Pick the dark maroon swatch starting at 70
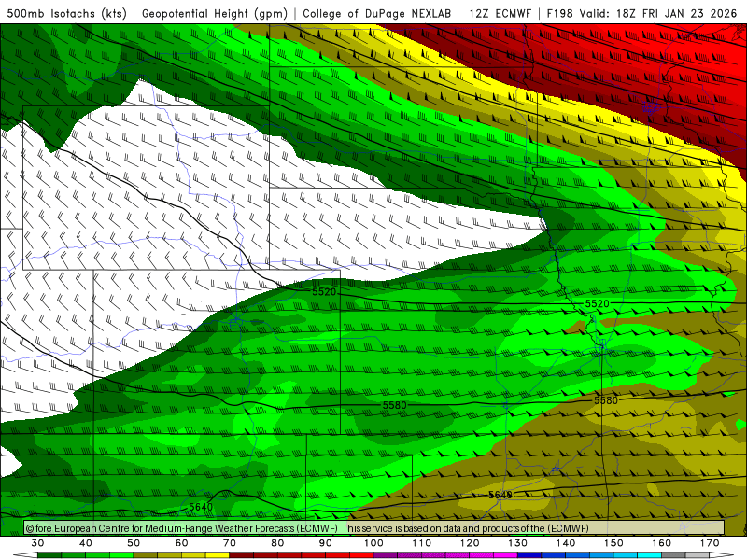The image size is (747, 560). (242, 555)
